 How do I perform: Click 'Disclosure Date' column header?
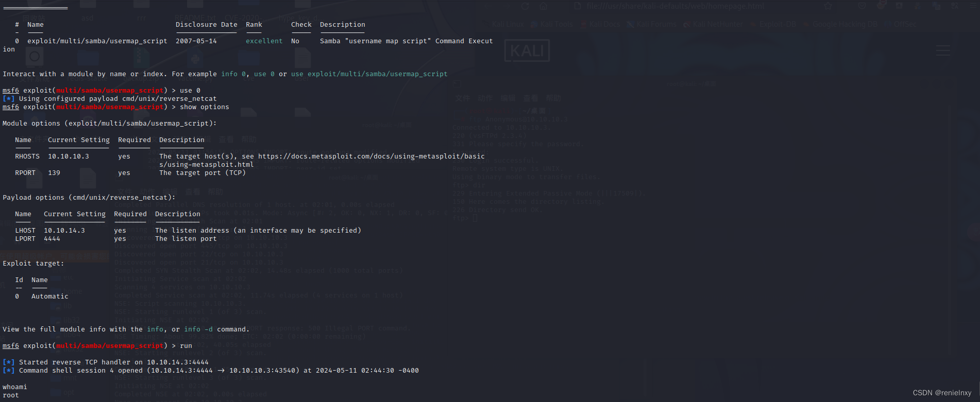point(207,25)
